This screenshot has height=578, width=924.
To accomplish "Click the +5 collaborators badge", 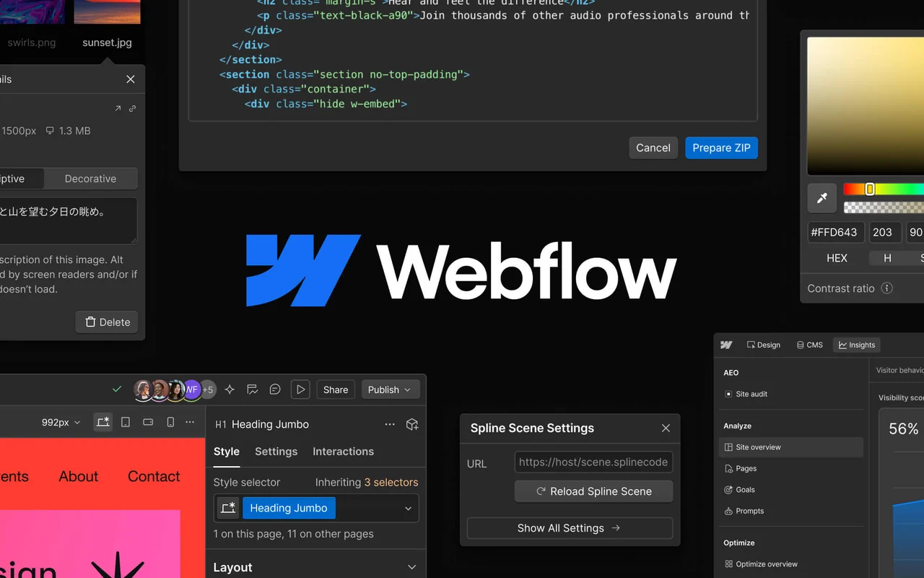I will [208, 389].
